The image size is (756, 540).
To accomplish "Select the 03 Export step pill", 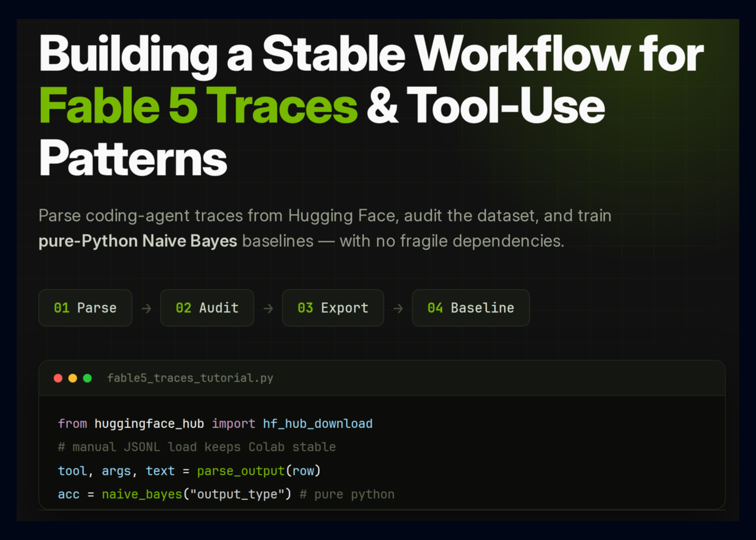I will tap(333, 308).
